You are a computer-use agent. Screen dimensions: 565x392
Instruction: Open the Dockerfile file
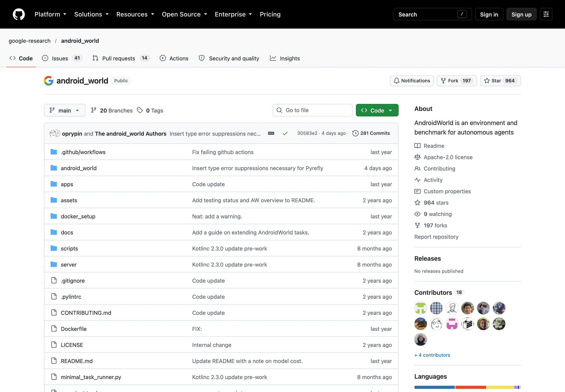[74, 329]
